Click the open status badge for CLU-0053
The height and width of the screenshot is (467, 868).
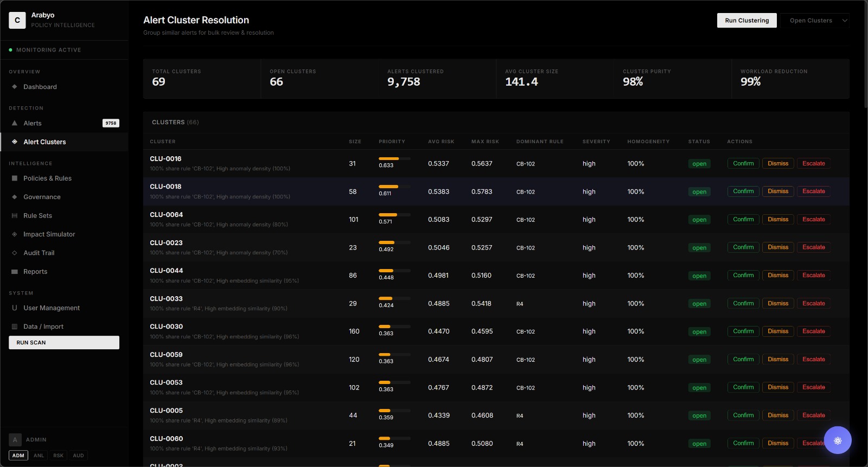(x=699, y=388)
